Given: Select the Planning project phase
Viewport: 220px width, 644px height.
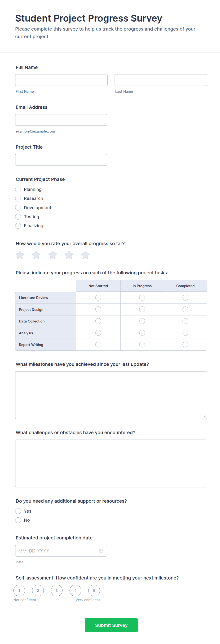Looking at the screenshot, I should 18,189.
